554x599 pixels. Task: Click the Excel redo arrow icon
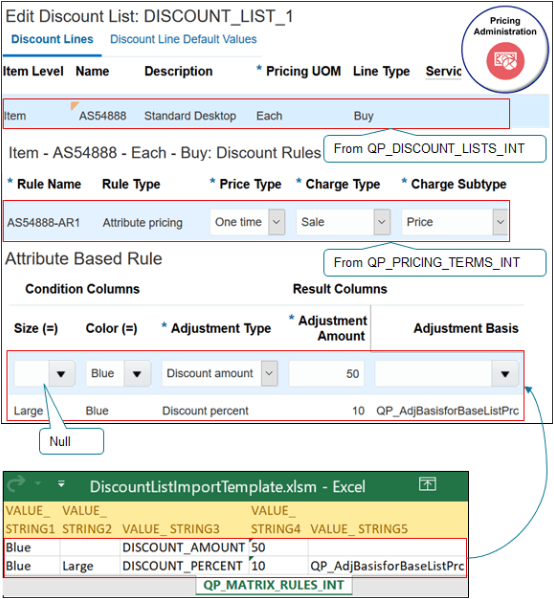16,484
